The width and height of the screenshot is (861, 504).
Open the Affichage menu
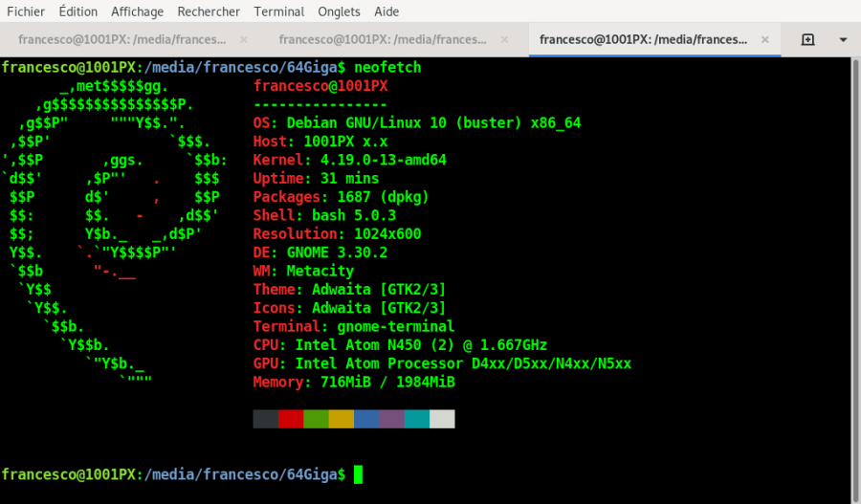click(x=137, y=11)
